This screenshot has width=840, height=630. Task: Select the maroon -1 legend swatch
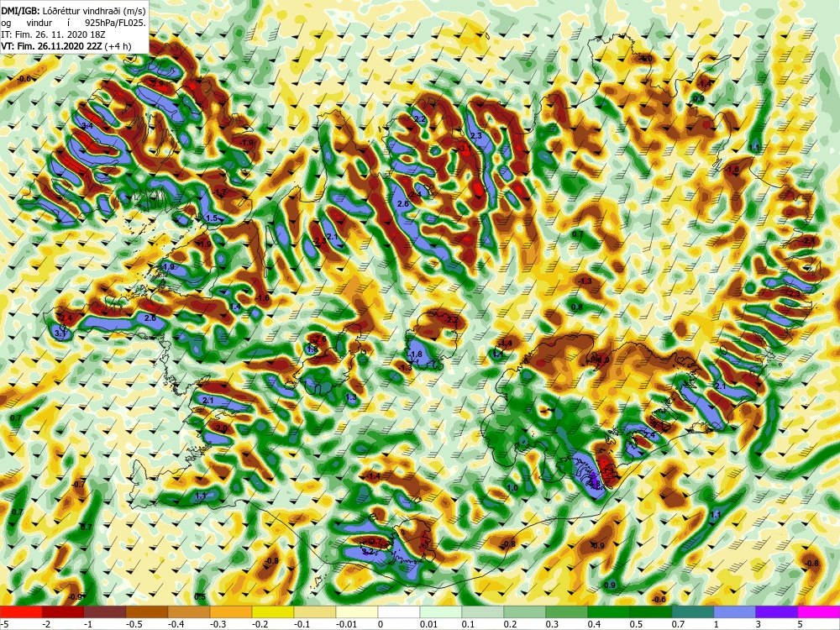105,612
